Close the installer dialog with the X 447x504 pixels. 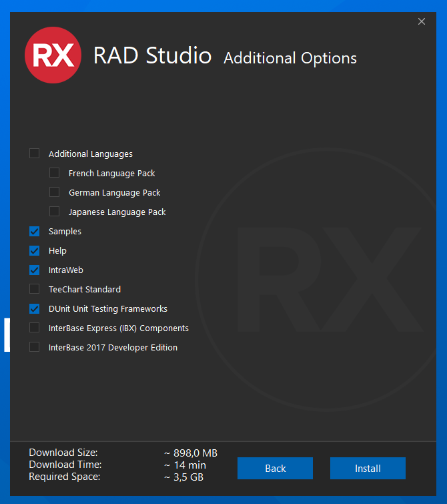tap(422, 21)
